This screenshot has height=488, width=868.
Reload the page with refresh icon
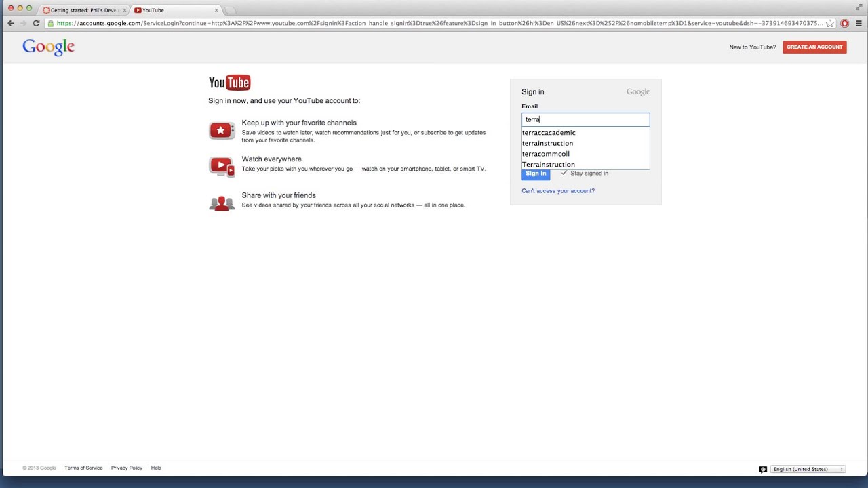pyautogui.click(x=37, y=23)
